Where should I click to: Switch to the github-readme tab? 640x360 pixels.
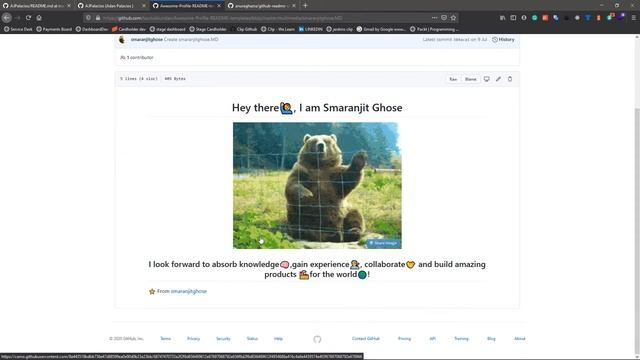[x=262, y=6]
